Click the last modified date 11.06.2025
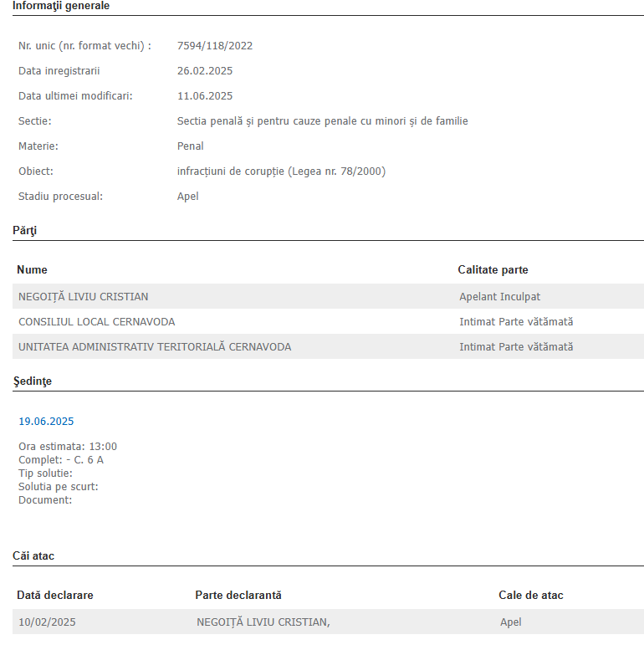Screen dimensions: 644x650 (x=205, y=96)
